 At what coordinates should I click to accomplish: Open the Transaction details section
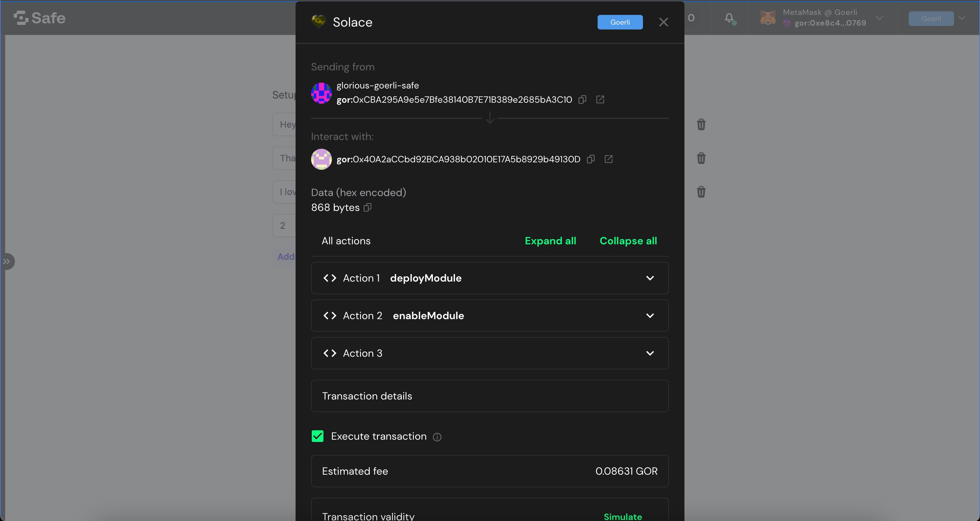[490, 396]
